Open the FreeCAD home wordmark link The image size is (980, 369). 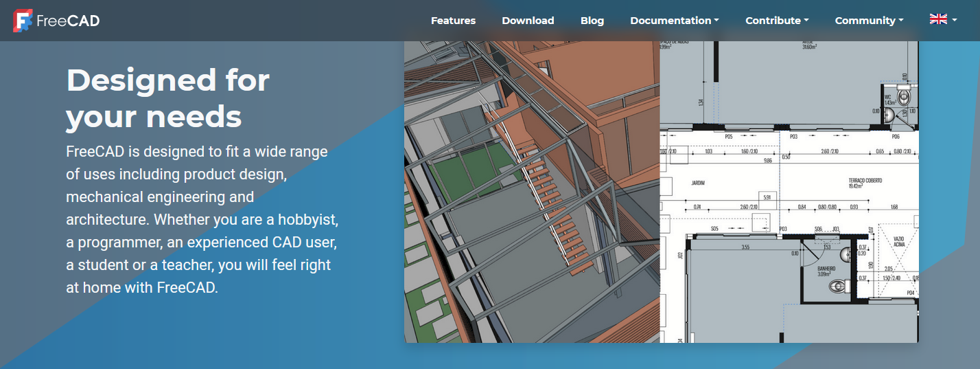pos(68,21)
